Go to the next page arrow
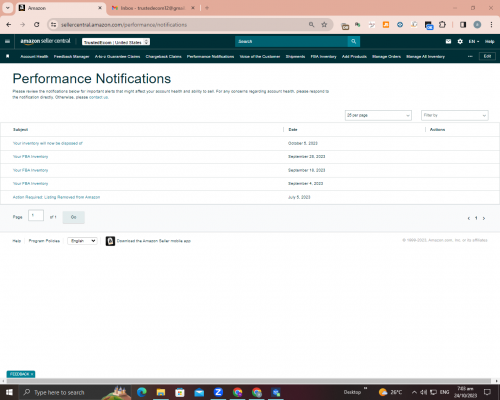This screenshot has height=400, width=500. tap(484, 218)
